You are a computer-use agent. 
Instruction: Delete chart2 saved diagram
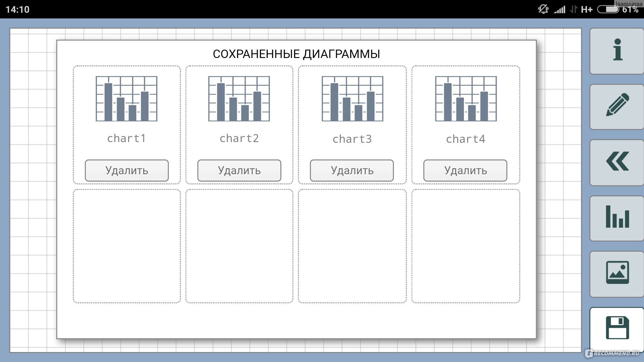239,169
